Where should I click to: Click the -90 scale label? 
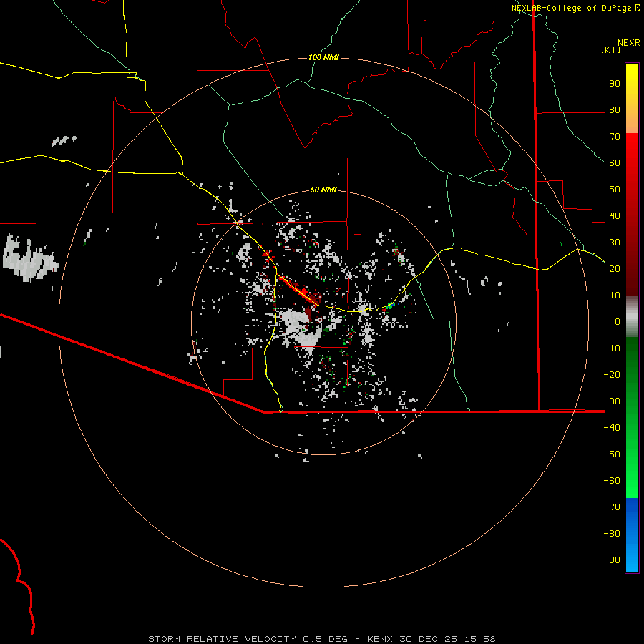pyautogui.click(x=612, y=560)
